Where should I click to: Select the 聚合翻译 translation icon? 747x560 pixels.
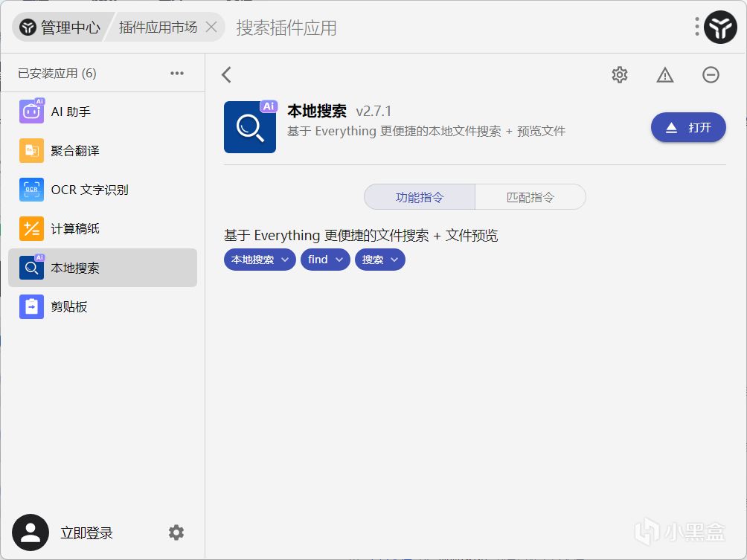click(x=31, y=150)
